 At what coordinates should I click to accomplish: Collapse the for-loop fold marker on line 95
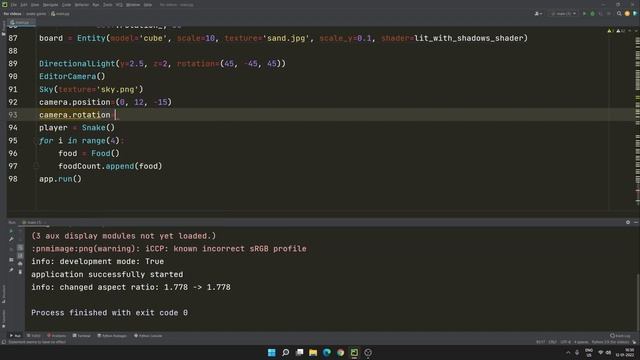36,140
